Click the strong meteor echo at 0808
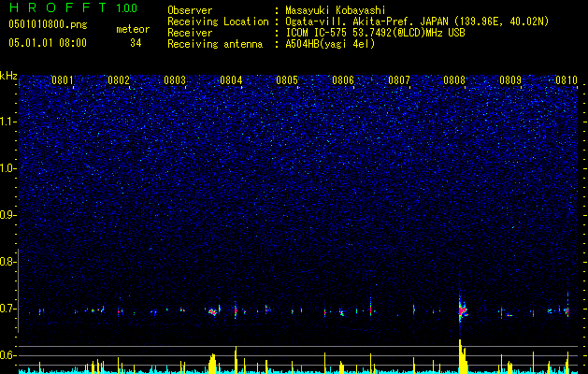588x374 pixels. pyautogui.click(x=462, y=310)
